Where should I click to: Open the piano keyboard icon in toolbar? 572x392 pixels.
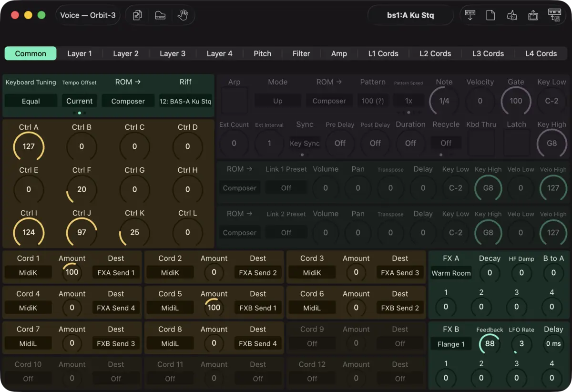(x=160, y=15)
